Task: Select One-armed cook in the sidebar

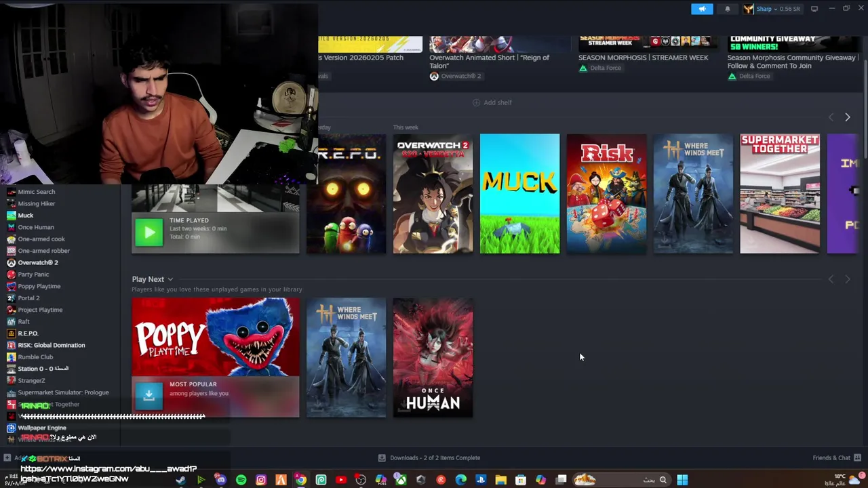Action: tap(41, 239)
